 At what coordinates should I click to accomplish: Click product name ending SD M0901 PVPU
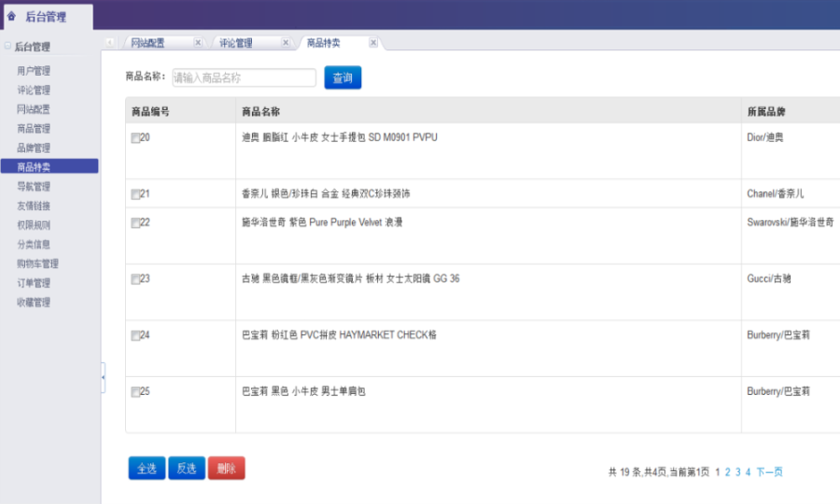(x=340, y=137)
